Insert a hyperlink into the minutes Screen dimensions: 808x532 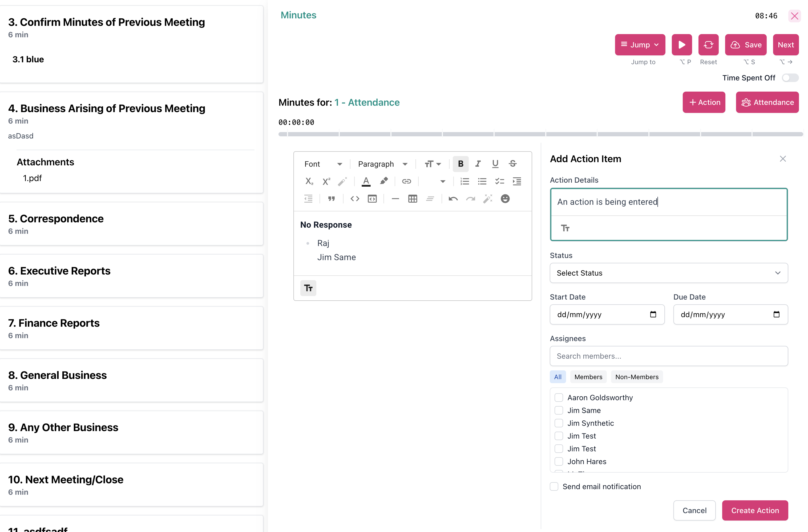pyautogui.click(x=406, y=181)
